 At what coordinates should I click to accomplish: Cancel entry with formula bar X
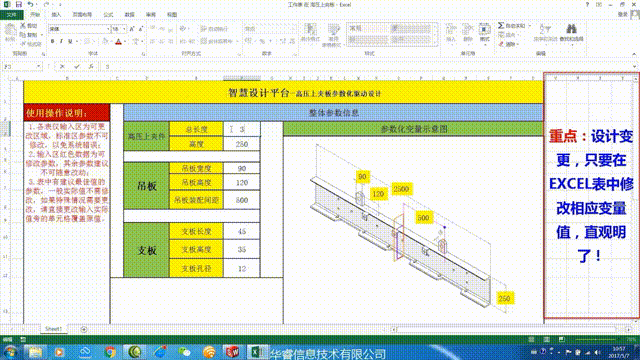62,67
